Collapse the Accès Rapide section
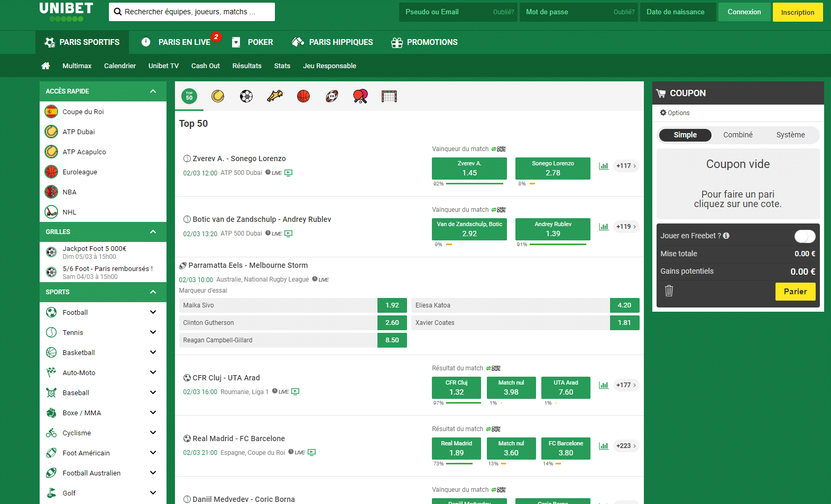Image resolution: width=831 pixels, height=504 pixels. [153, 91]
